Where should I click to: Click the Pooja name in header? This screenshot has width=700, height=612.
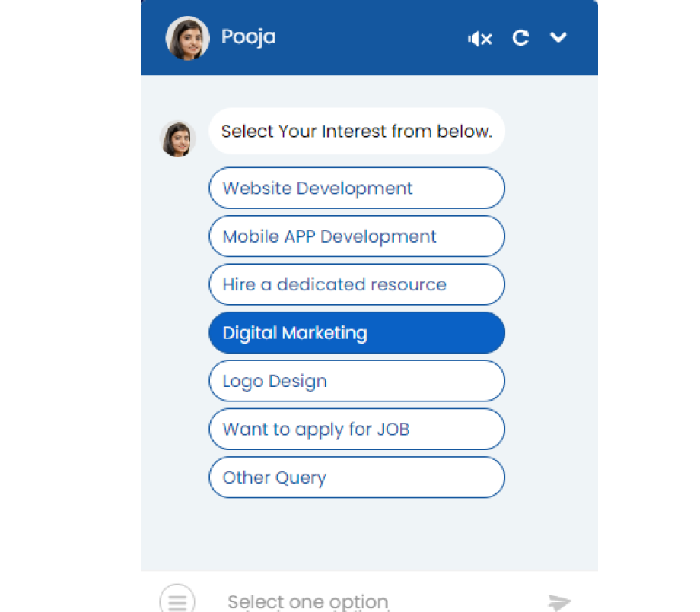point(249,37)
